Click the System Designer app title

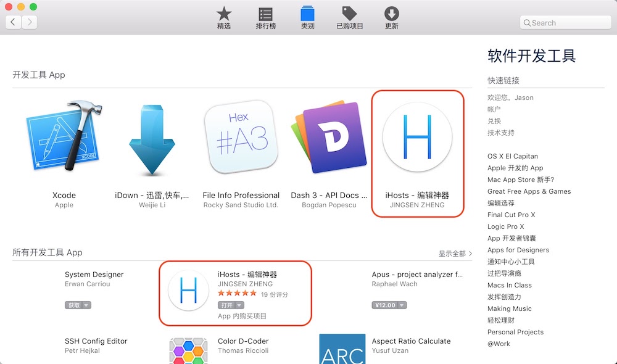[94, 275]
